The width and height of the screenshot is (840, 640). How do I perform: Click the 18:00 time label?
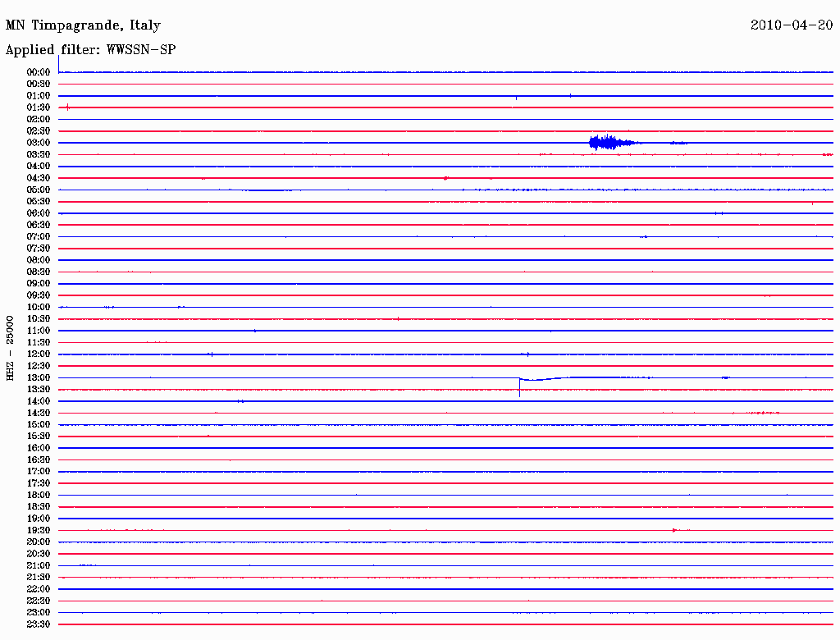click(x=39, y=496)
